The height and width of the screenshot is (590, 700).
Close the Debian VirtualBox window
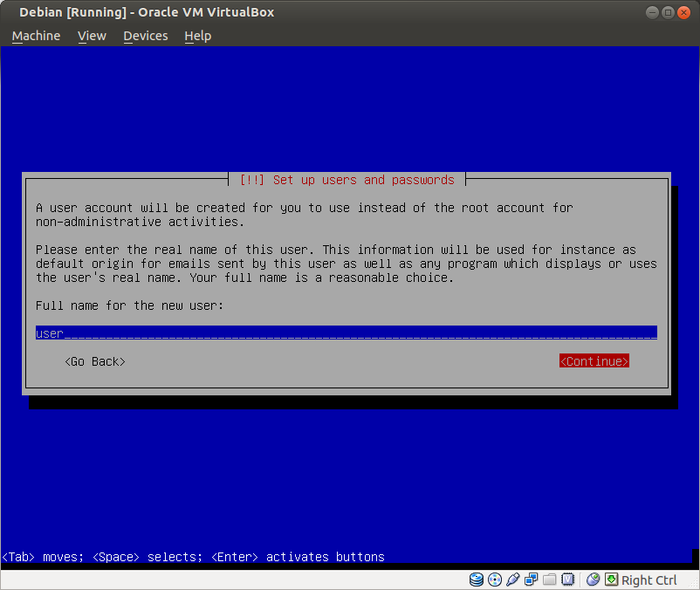point(683,12)
